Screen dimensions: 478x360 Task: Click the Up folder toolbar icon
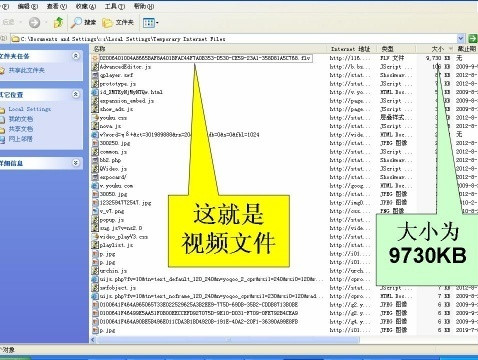click(x=58, y=22)
